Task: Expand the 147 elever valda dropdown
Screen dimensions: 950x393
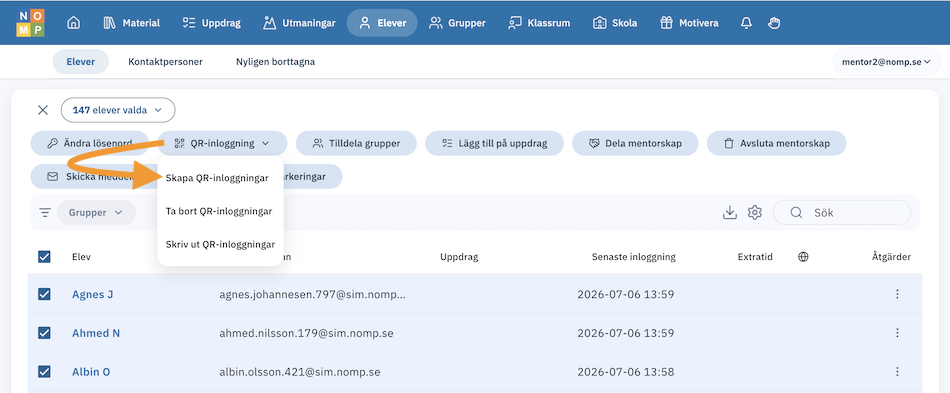Action: [118, 110]
